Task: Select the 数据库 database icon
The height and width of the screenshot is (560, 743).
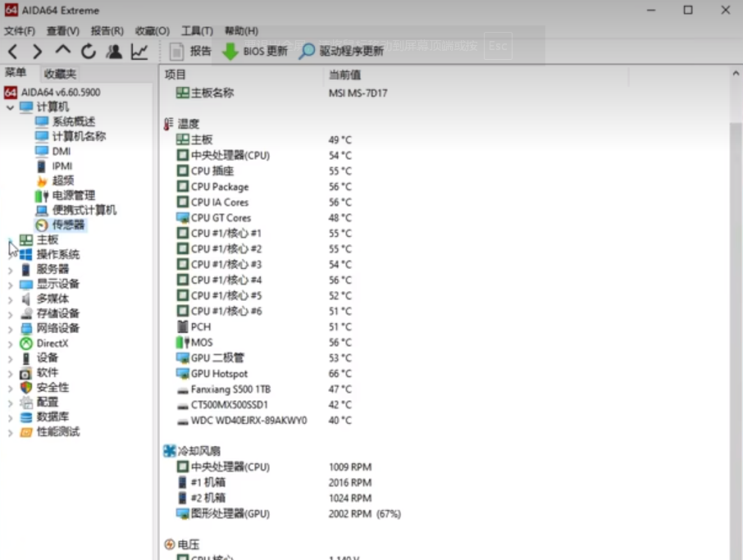Action: (x=26, y=417)
